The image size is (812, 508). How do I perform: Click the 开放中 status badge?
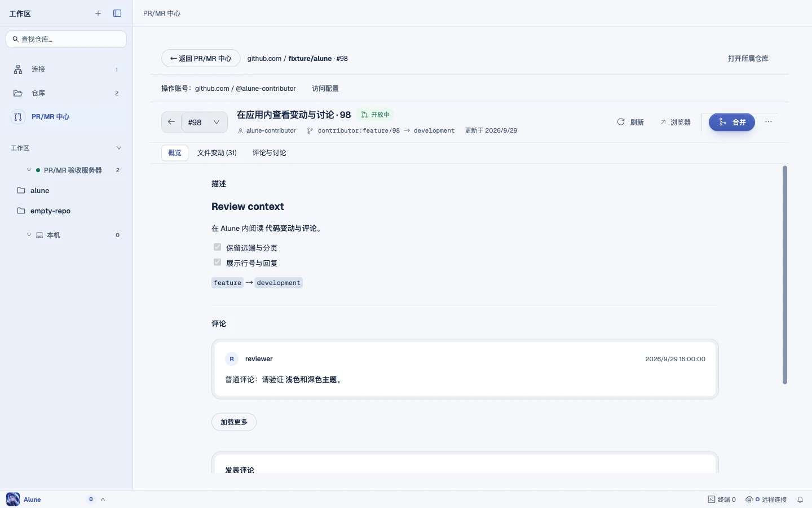coord(376,115)
